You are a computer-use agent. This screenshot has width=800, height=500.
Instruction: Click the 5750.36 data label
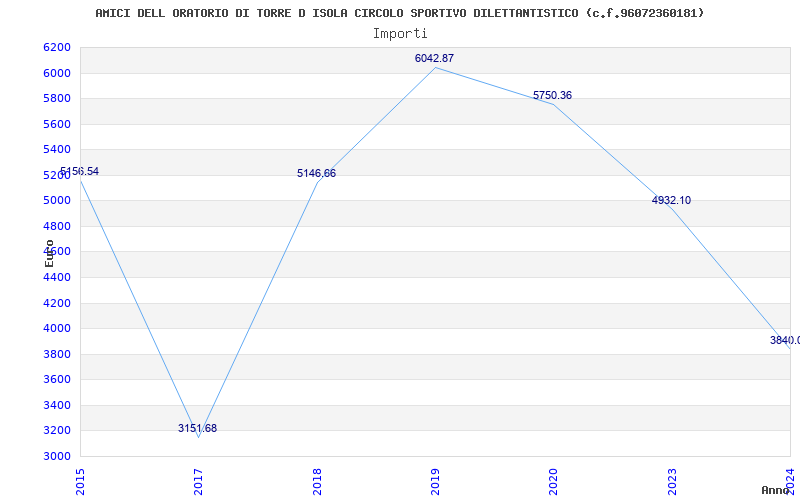(553, 95)
